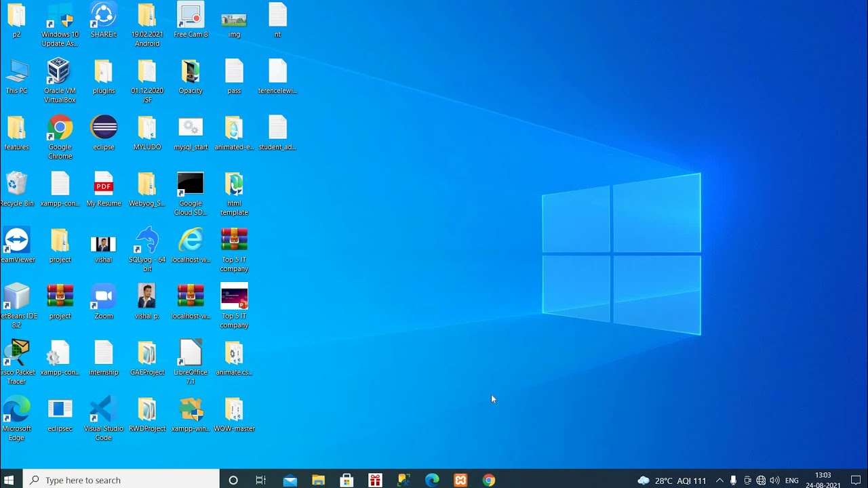Show hidden system tray icons
Viewport: 868px width, 488px height.
tap(719, 480)
